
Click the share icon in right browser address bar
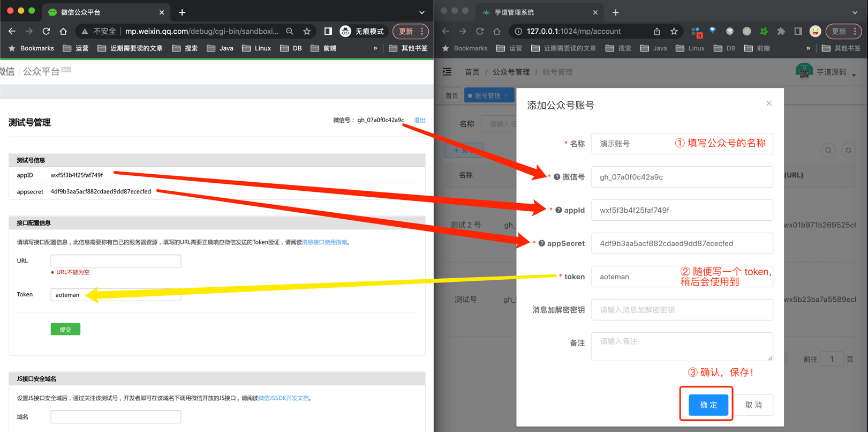[x=656, y=32]
